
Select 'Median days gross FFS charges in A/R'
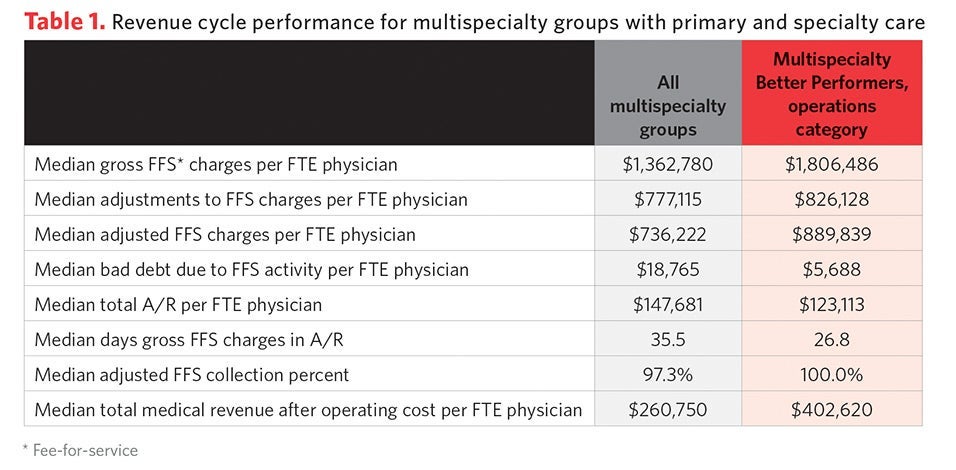pos(187,339)
